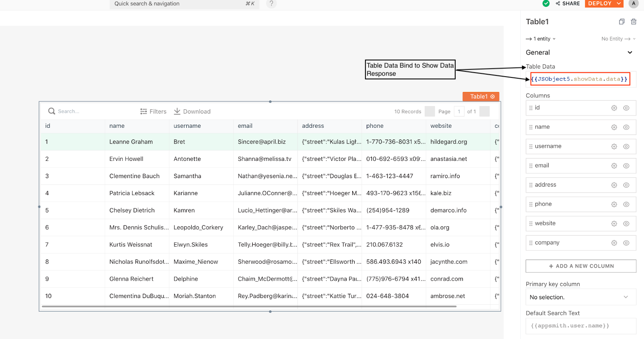The height and width of the screenshot is (339, 644).
Task: Toggle visibility of the website column
Action: pyautogui.click(x=626, y=224)
